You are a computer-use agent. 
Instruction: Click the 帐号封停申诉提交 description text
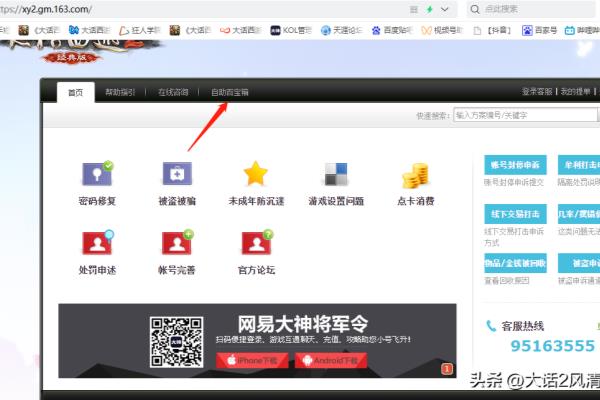point(514,183)
